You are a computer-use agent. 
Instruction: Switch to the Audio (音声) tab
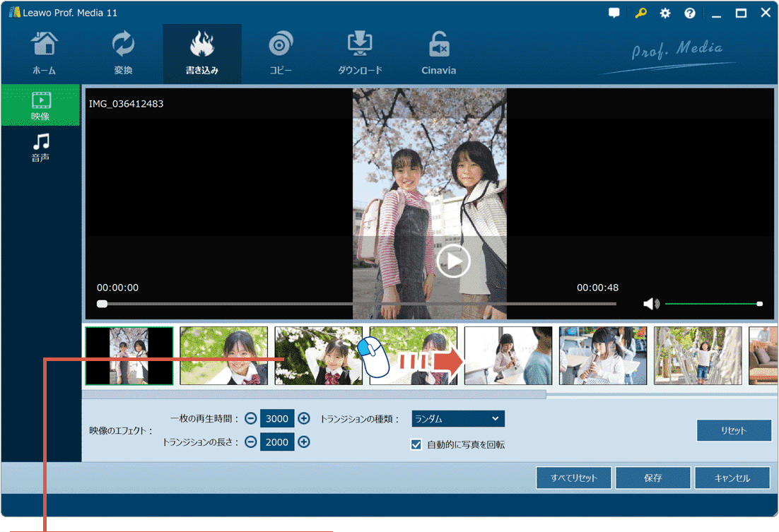40,148
